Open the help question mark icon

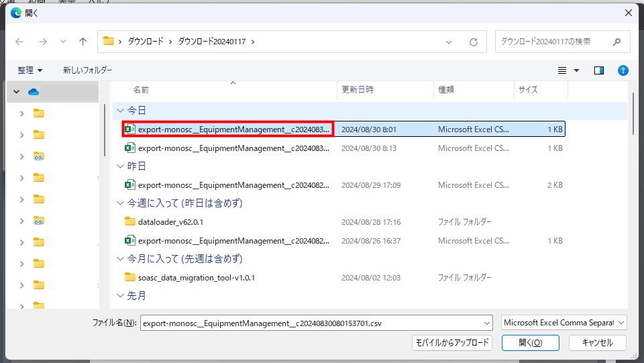(x=623, y=70)
